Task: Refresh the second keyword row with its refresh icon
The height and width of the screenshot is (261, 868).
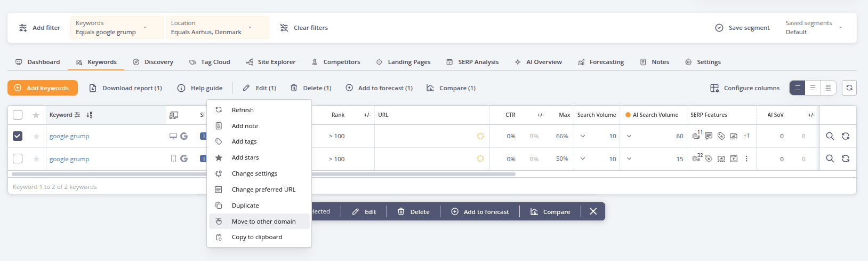Action: [846, 159]
